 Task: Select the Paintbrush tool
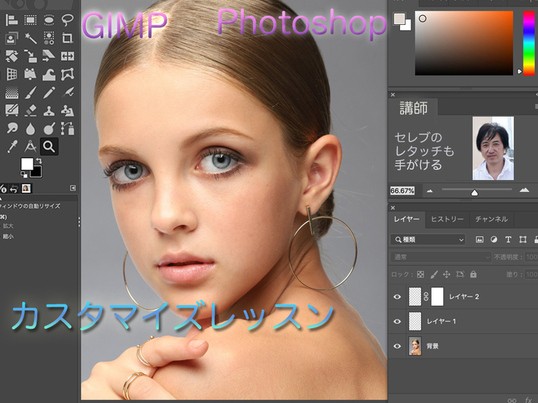tap(30, 92)
